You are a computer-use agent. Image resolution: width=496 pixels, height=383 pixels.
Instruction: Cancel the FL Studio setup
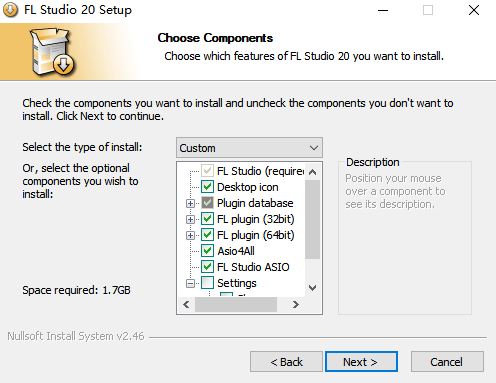click(447, 361)
